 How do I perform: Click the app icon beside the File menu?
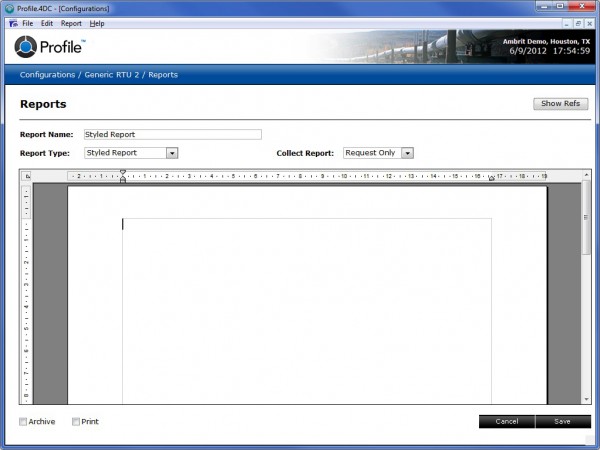pos(13,23)
